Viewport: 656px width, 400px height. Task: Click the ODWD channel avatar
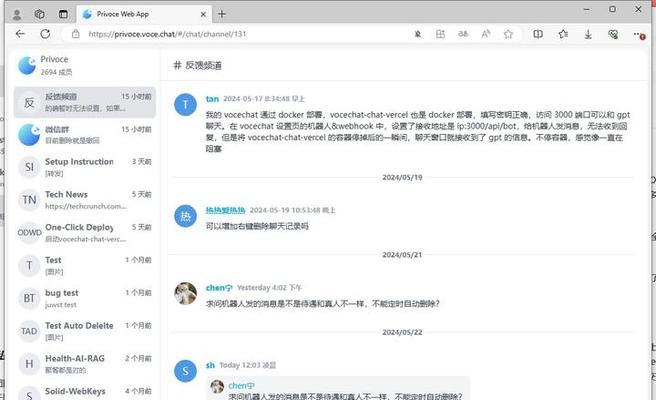point(29,233)
